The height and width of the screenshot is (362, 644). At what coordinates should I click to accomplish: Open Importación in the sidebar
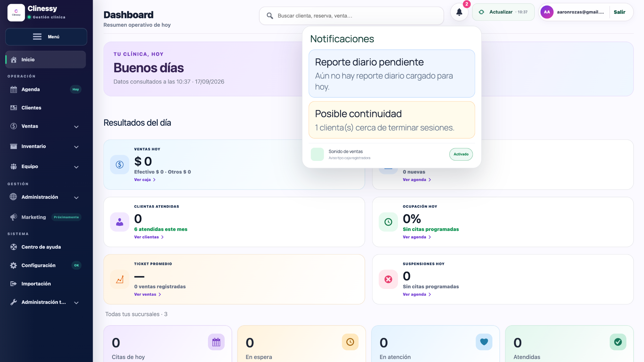click(x=46, y=284)
